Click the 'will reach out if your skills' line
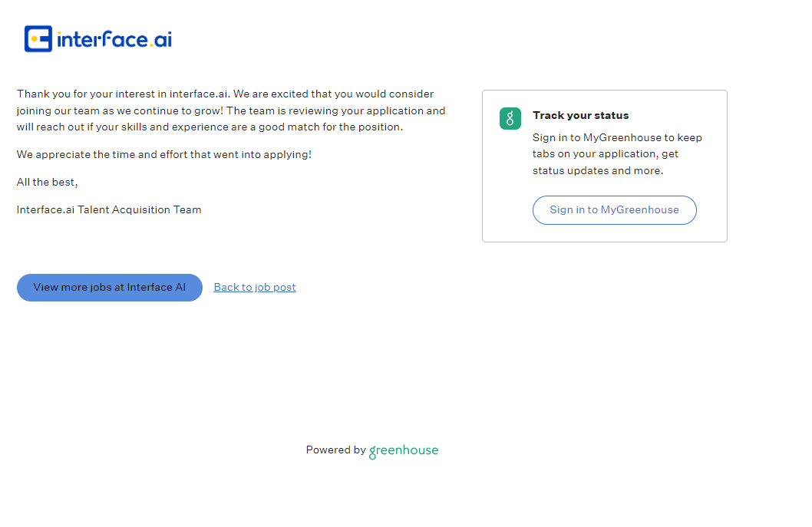812x527 pixels. [x=210, y=127]
